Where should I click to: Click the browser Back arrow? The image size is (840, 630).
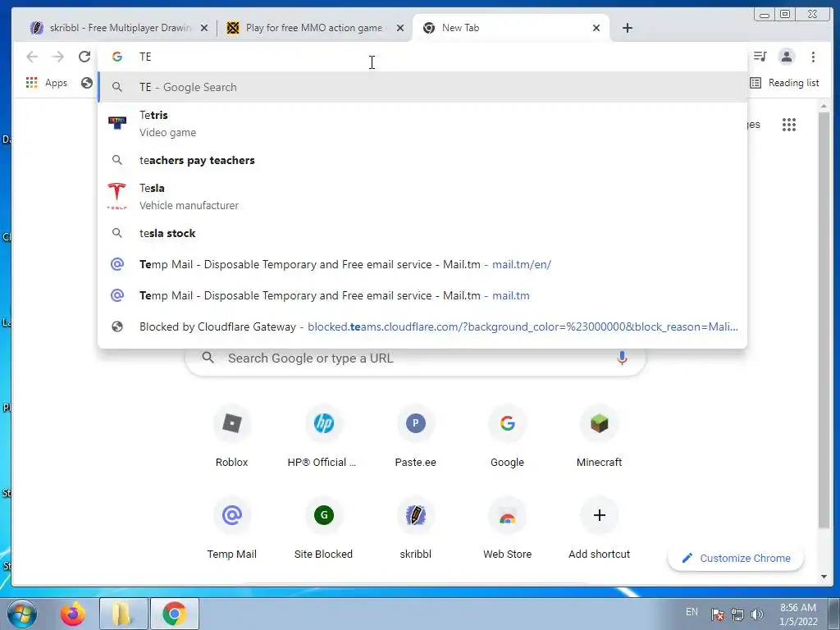pos(32,57)
